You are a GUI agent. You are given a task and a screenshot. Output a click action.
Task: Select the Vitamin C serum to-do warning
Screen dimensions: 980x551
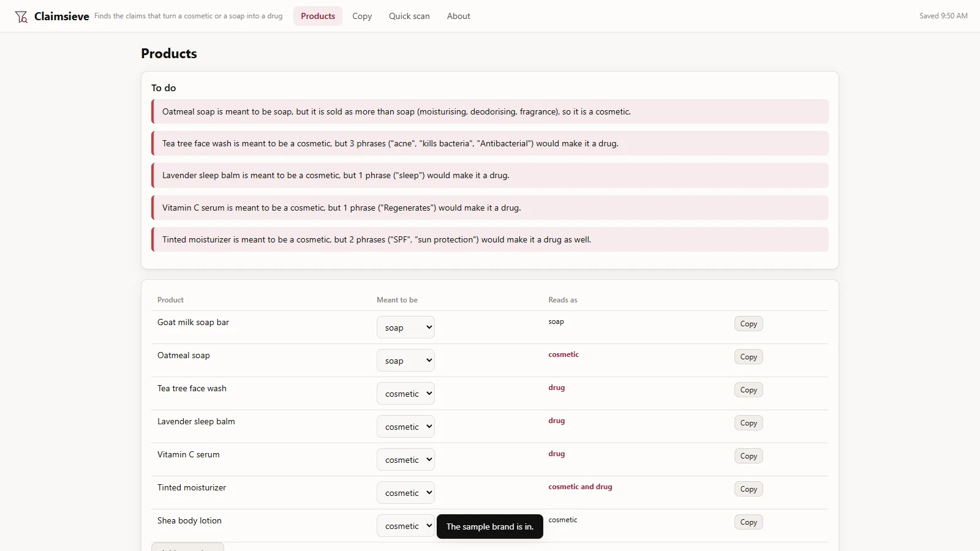coord(490,208)
